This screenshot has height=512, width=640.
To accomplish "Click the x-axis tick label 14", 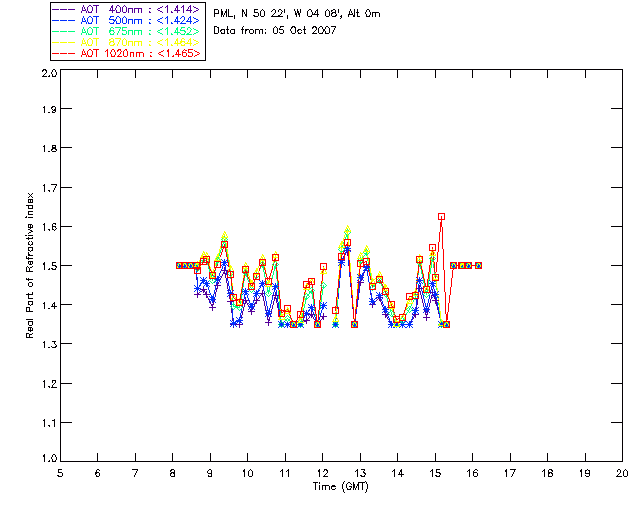I will pyautogui.click(x=398, y=473).
